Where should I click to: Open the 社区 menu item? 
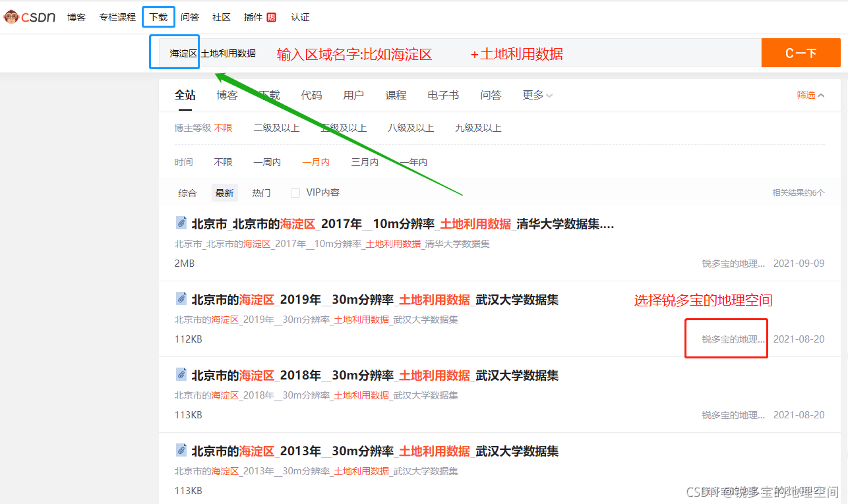click(x=221, y=16)
